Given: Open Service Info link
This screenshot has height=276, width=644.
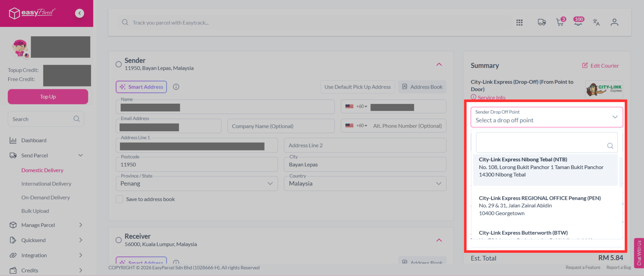Looking at the screenshot, I should coord(488,98).
